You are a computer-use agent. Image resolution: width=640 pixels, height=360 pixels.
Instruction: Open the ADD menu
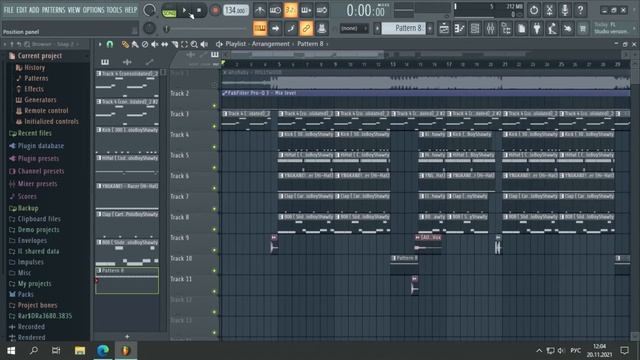coord(34,10)
